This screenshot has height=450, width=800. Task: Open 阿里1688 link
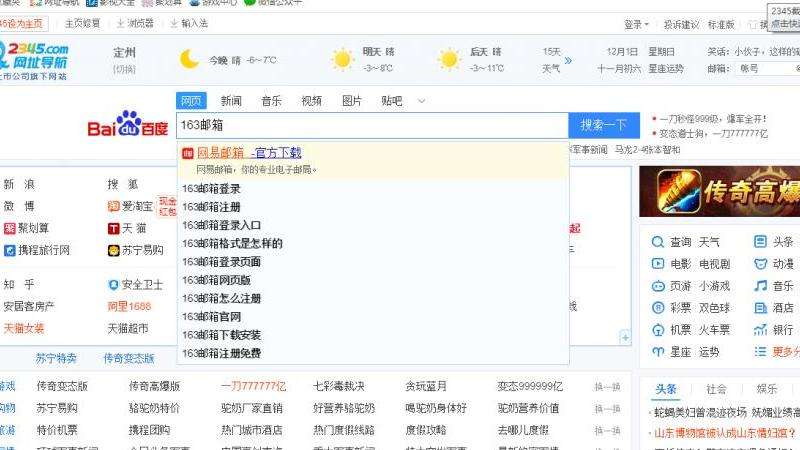129,307
